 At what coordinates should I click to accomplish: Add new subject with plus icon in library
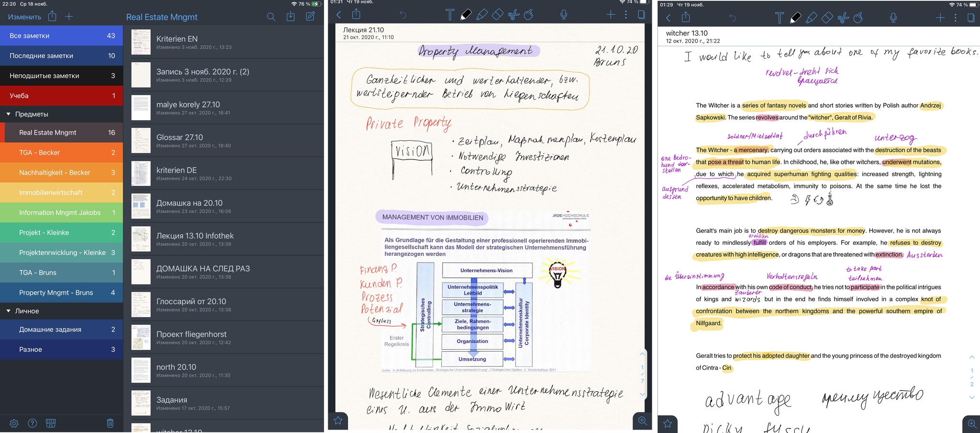69,17
